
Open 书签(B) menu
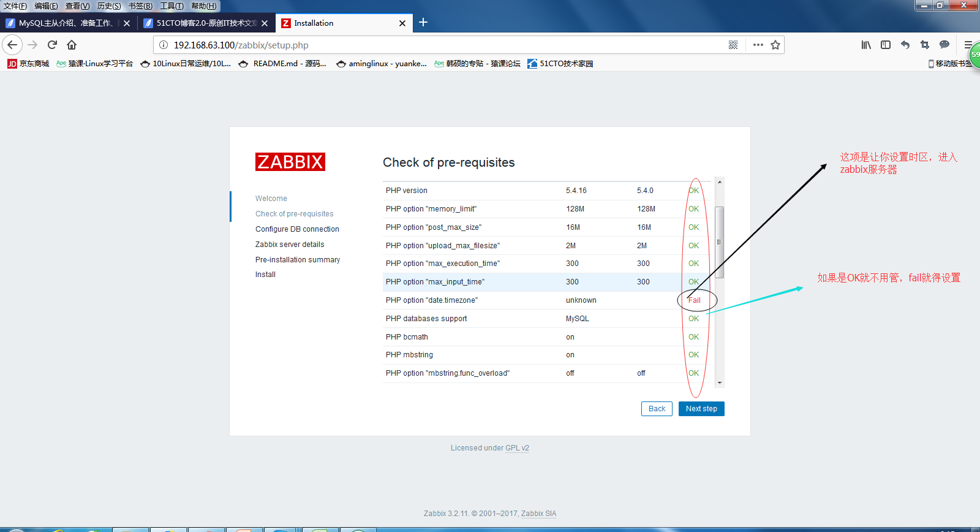pyautogui.click(x=140, y=6)
